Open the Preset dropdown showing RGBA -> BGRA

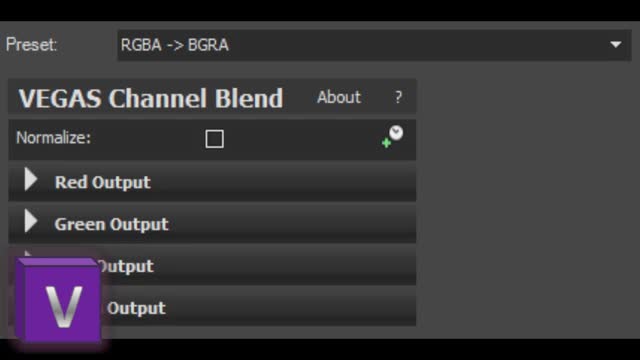pos(374,45)
